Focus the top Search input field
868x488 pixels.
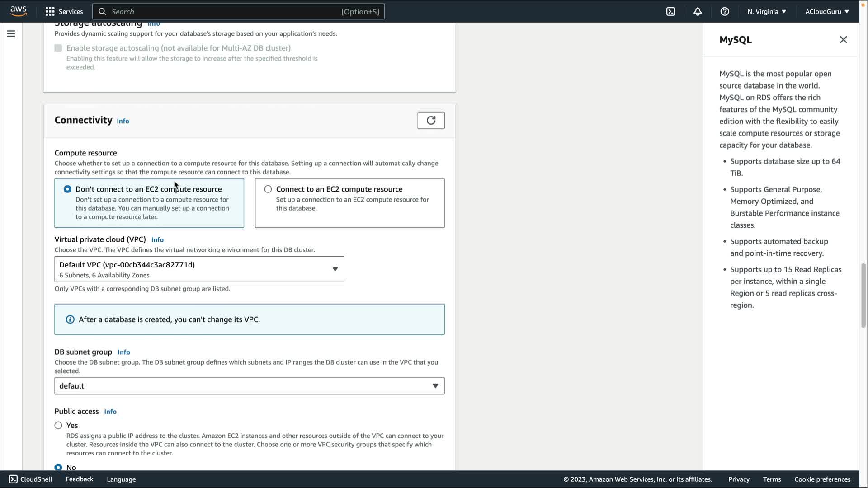[226, 12]
